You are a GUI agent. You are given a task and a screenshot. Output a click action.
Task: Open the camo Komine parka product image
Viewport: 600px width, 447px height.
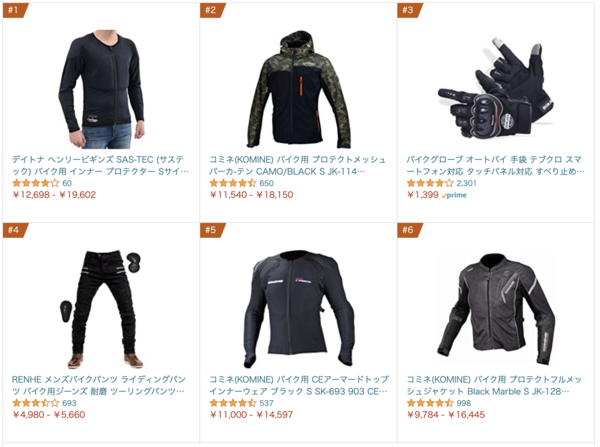pyautogui.click(x=298, y=90)
